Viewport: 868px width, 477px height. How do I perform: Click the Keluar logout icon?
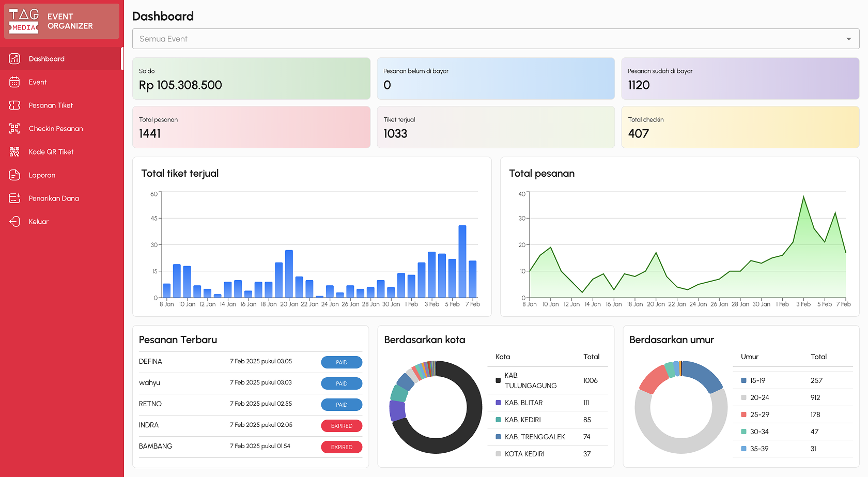point(14,222)
